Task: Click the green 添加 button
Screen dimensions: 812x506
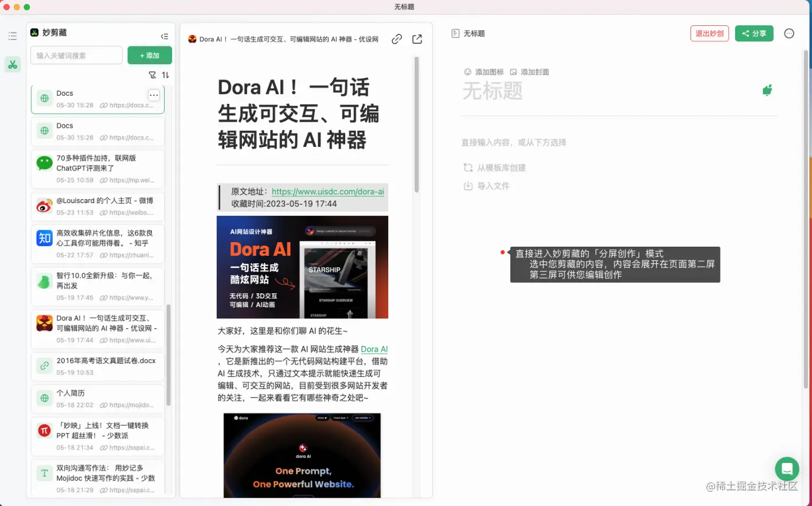Action: click(x=150, y=56)
